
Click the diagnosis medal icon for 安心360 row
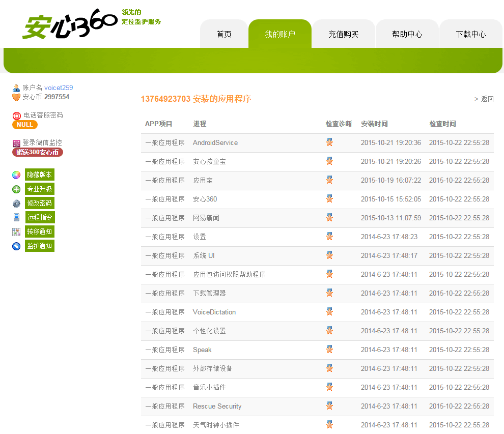[329, 198]
